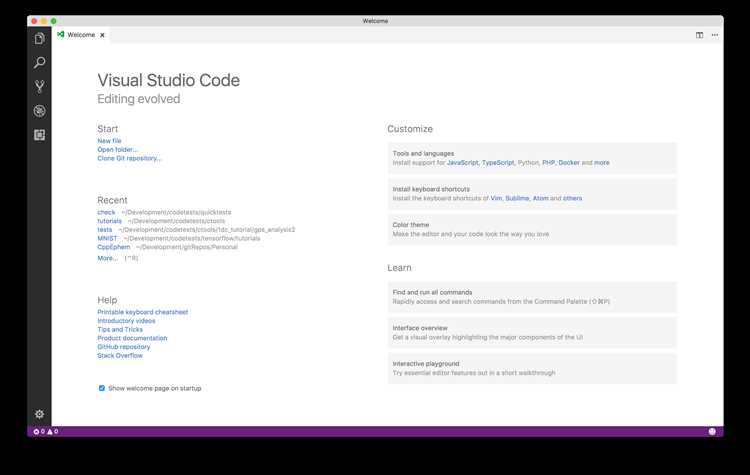Open the Manage gear menu
750x475 pixels.
(40, 414)
